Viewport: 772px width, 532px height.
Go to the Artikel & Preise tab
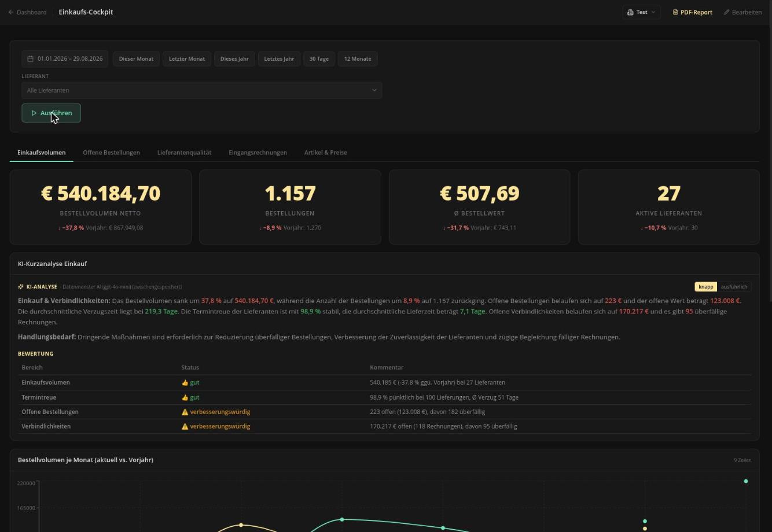[x=326, y=153]
